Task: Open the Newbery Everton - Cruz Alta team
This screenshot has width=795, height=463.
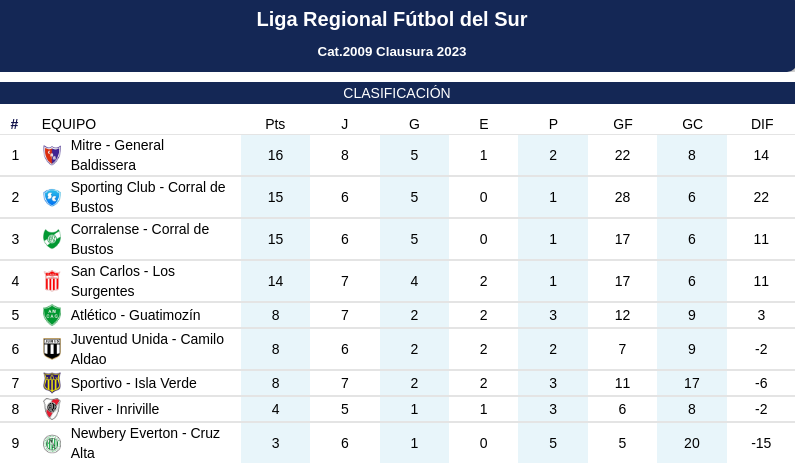Action: pyautogui.click(x=145, y=443)
